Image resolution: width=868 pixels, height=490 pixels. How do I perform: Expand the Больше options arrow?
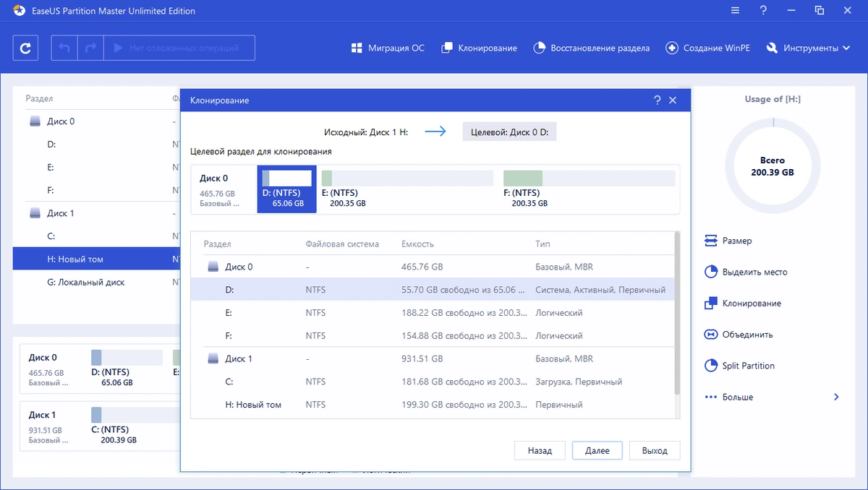pos(836,397)
